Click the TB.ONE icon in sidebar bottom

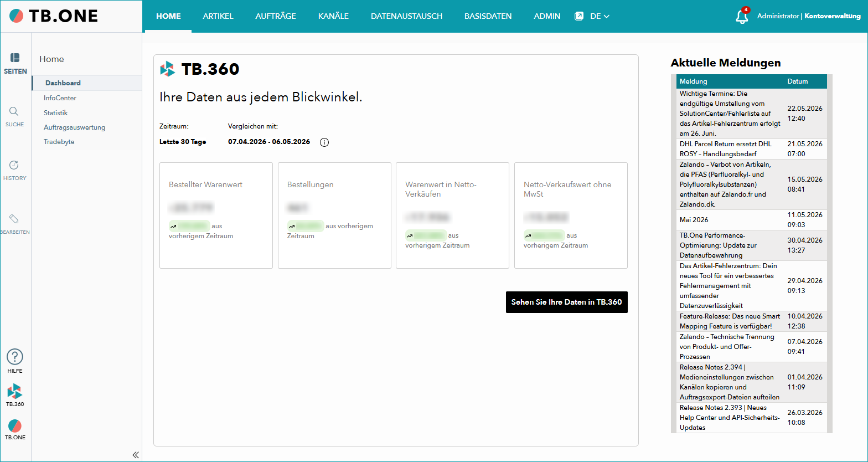pos(15,426)
